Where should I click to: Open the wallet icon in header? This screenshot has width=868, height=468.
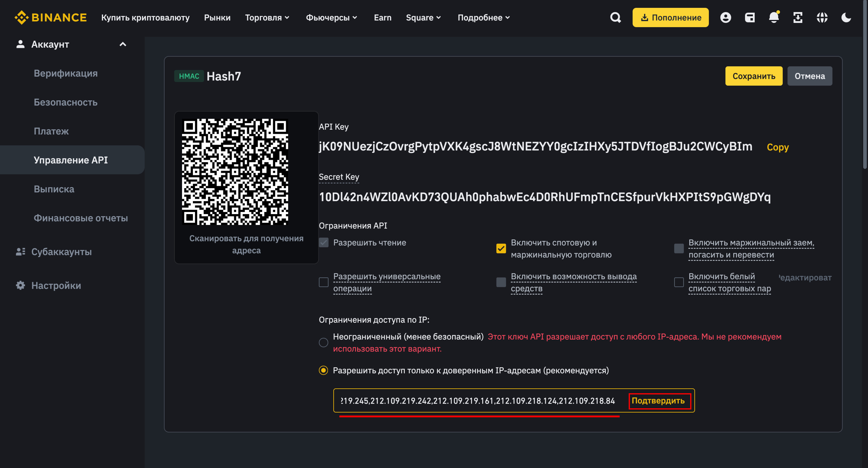[x=750, y=17]
